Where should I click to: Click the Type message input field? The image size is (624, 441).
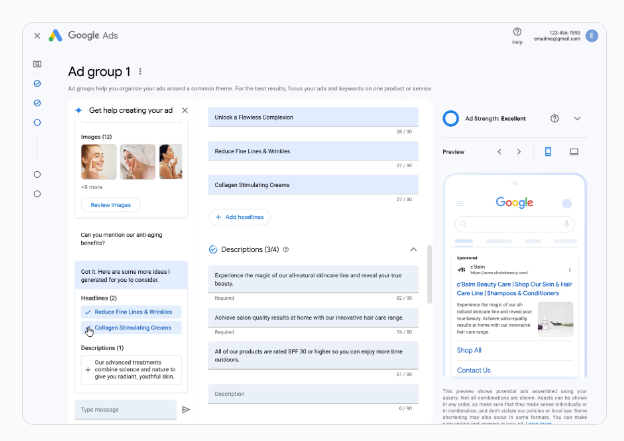tap(125, 410)
